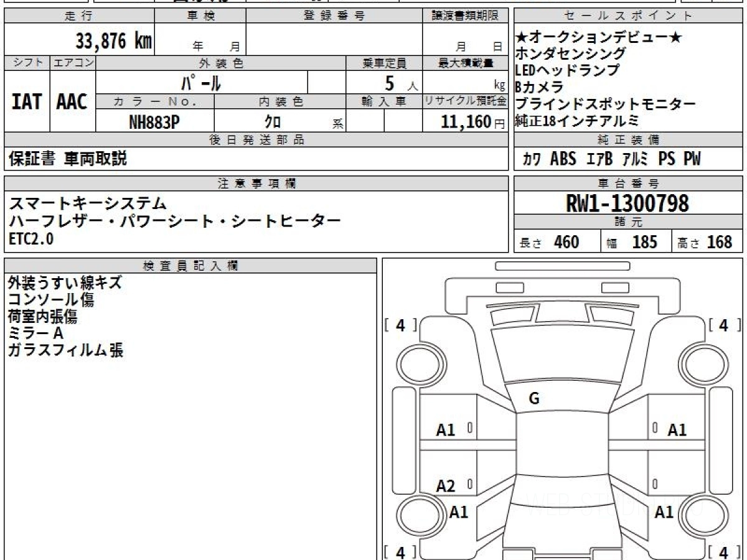Select the 後日発送部品 header
Image resolution: width=747 pixels, height=560 pixels.
tap(256, 140)
